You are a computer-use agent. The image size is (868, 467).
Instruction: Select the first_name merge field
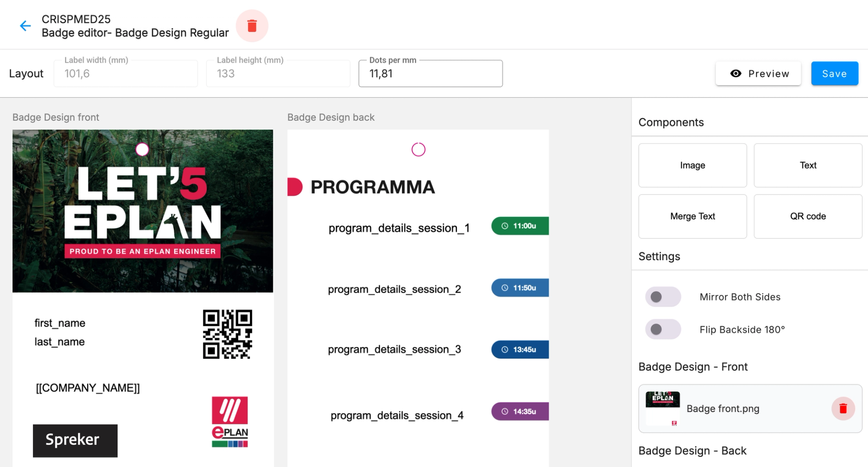[60, 323]
